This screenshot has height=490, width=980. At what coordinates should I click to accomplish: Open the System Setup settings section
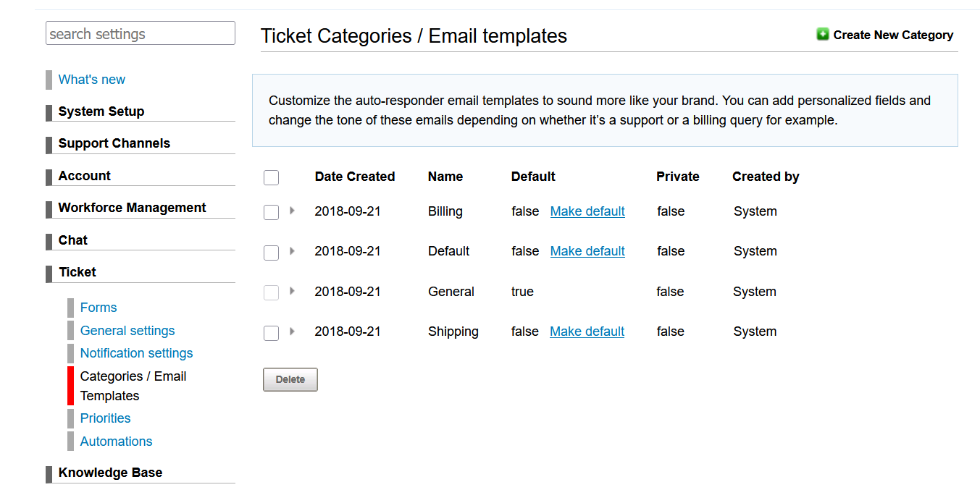(x=101, y=111)
